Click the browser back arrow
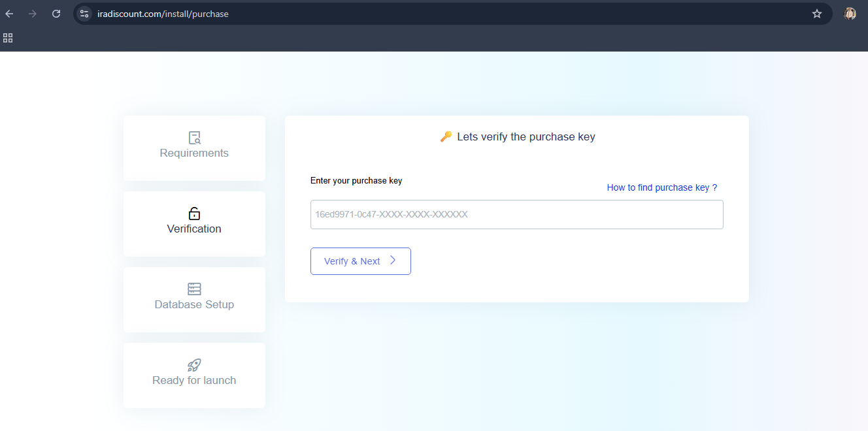This screenshot has width=868, height=431. [x=9, y=14]
